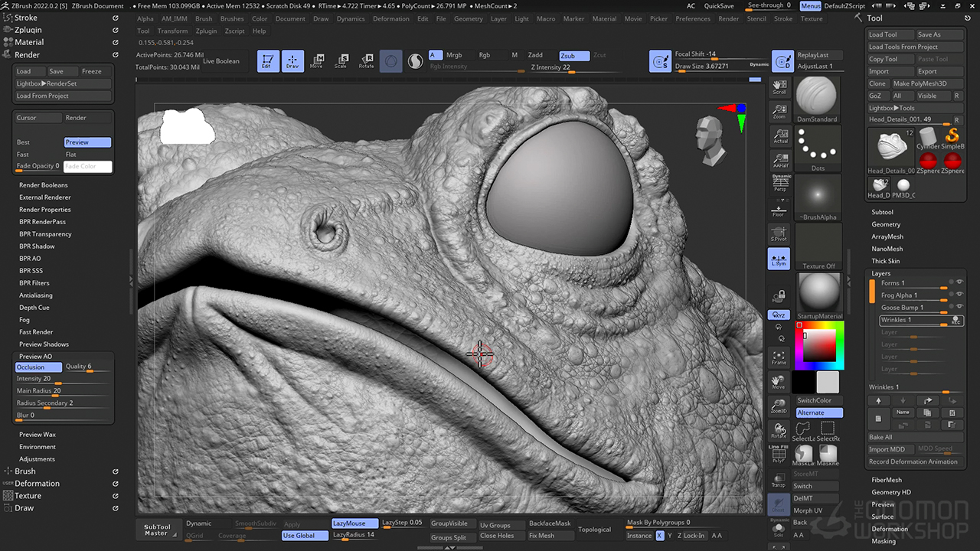
Task: Click the Edit mode icon
Action: point(267,61)
